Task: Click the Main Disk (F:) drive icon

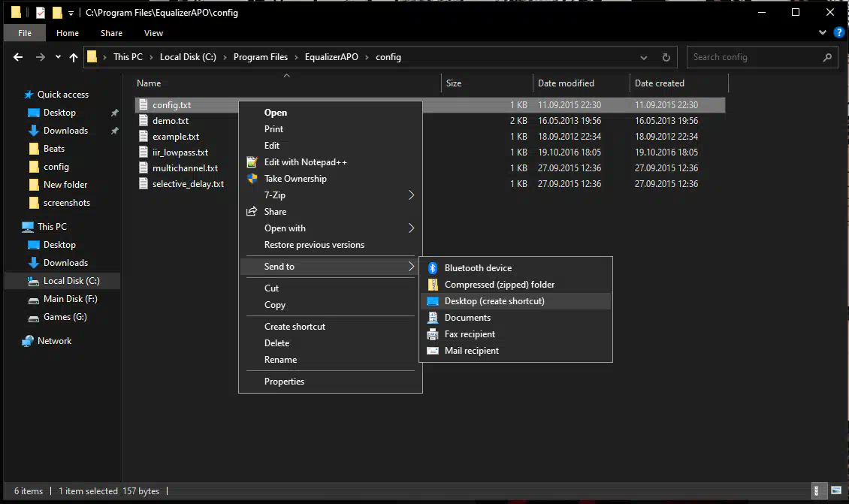Action: pos(34,300)
